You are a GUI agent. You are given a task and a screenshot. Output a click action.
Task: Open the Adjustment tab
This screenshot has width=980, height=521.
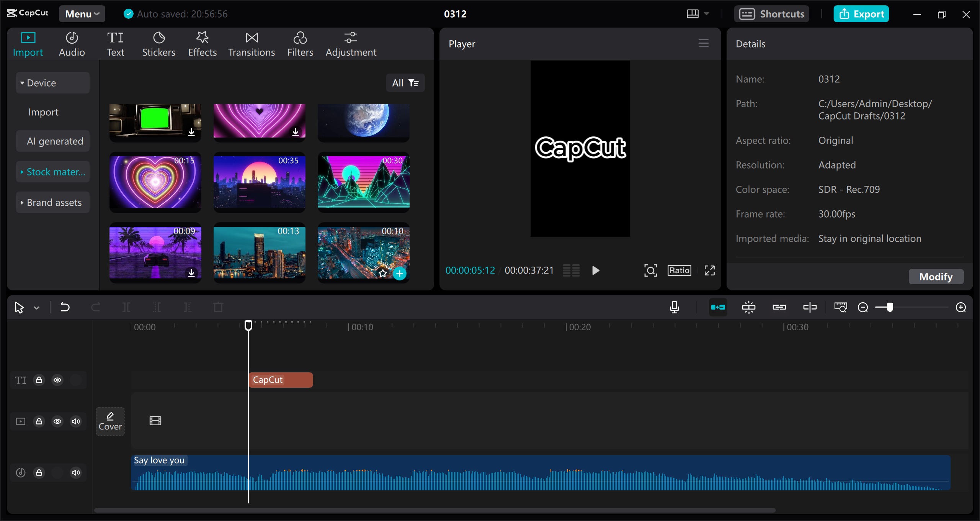coord(351,44)
